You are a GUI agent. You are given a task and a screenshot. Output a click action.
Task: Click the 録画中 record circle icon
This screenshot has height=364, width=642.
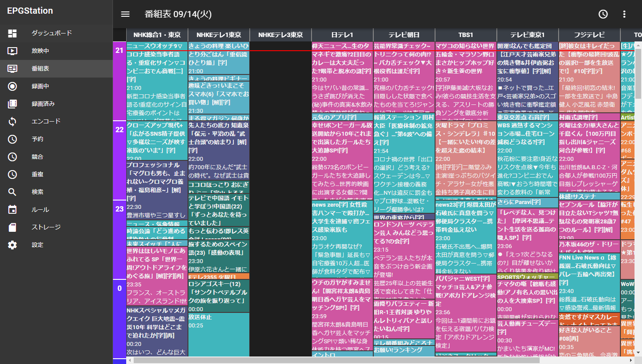click(12, 86)
